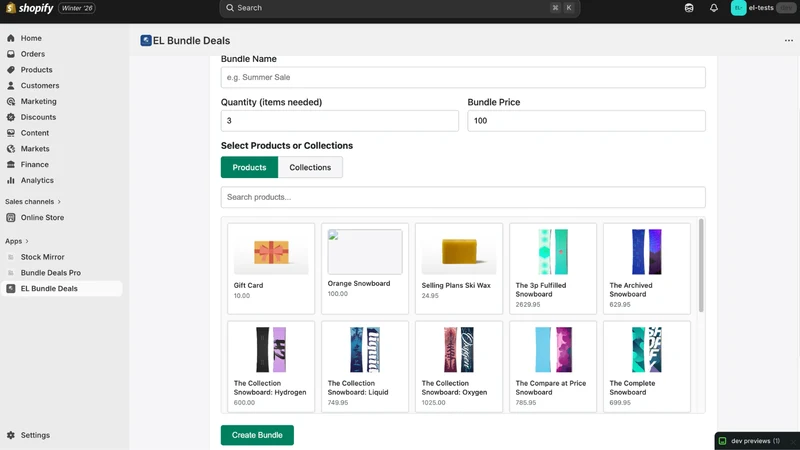Click the dev previews bar

[757, 441]
